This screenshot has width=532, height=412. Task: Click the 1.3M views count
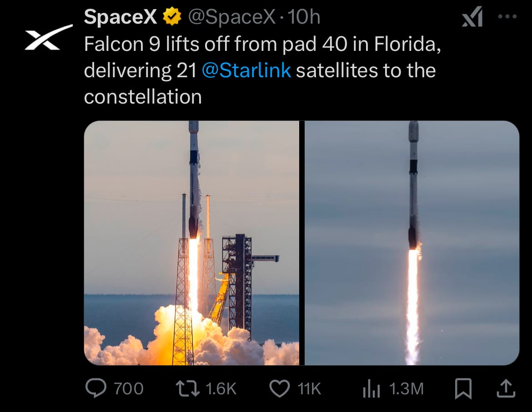tap(407, 389)
